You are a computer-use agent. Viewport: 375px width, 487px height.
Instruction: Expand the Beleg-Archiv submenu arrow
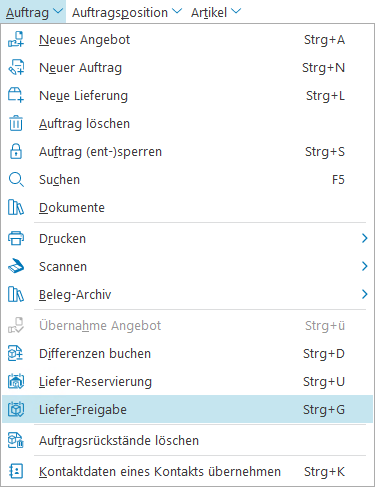tap(364, 294)
